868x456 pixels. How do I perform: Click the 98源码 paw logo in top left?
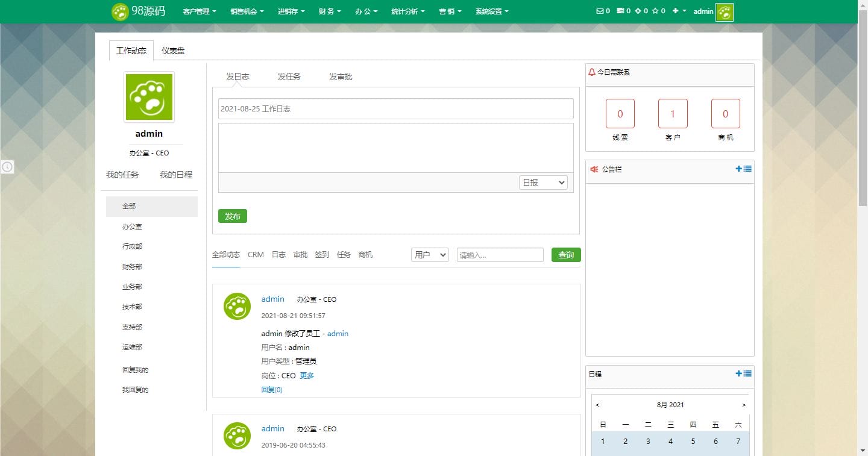[120, 11]
